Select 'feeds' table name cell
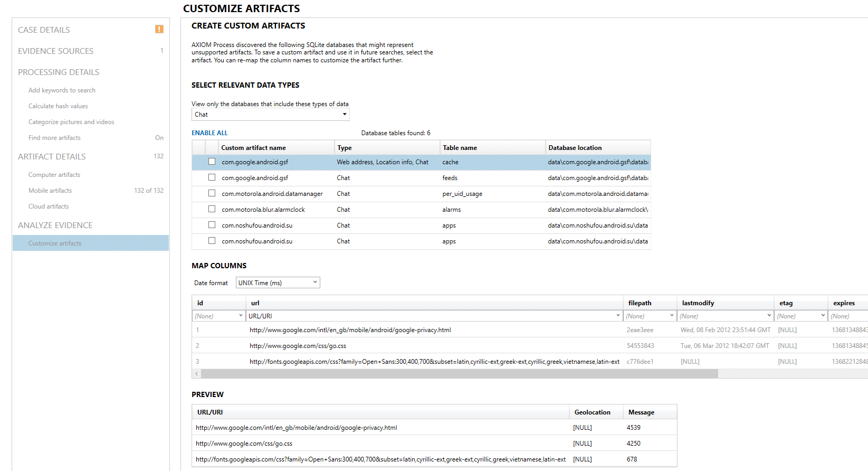 [450, 178]
